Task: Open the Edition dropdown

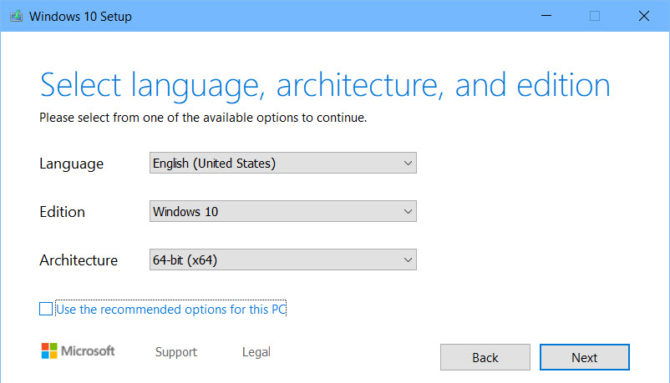Action: point(283,211)
